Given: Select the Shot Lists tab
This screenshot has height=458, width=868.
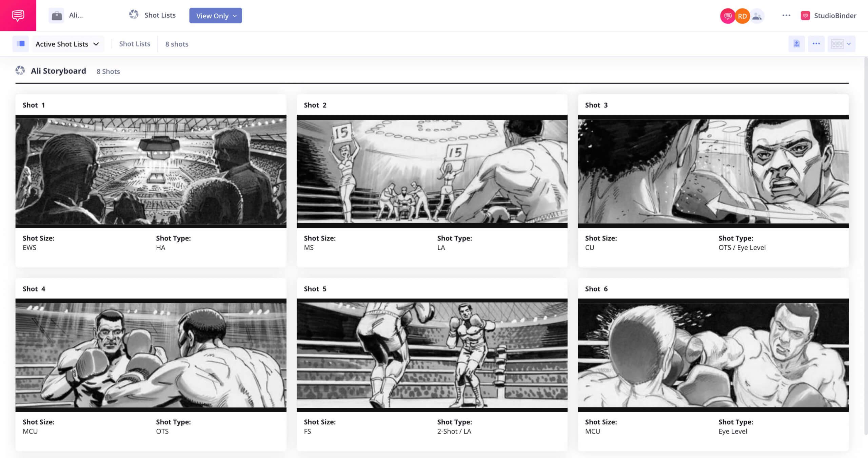Looking at the screenshot, I should click(134, 44).
